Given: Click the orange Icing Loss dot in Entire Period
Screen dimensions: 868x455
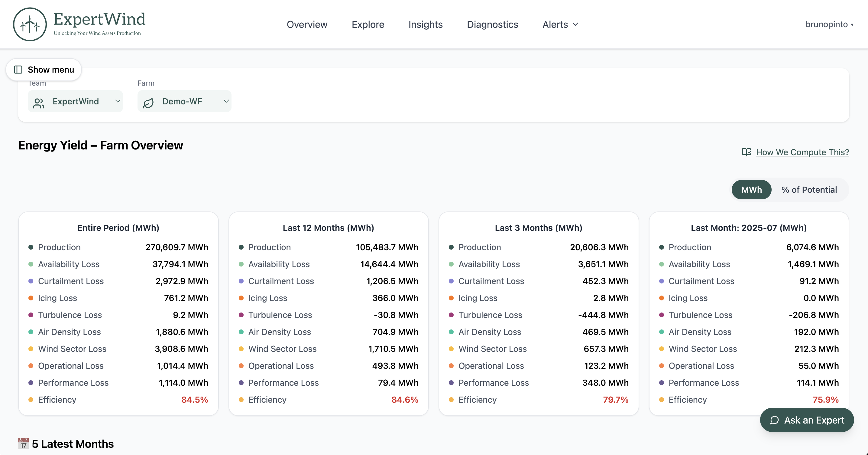Looking at the screenshot, I should coord(31,298).
